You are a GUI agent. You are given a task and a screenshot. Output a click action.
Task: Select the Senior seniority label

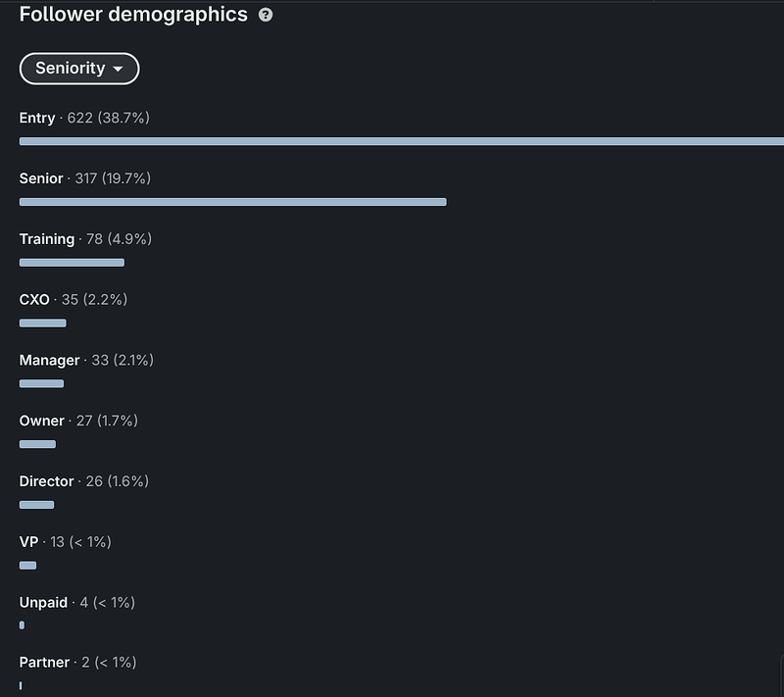pos(41,178)
